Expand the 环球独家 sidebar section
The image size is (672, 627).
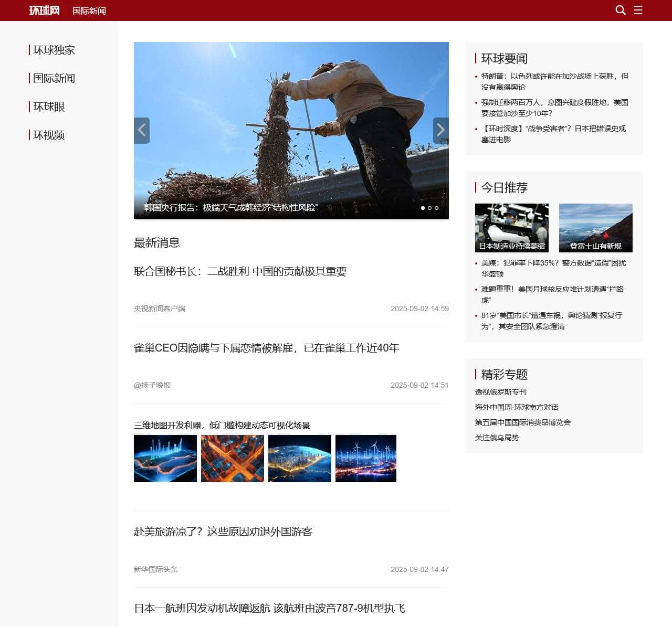[x=54, y=50]
